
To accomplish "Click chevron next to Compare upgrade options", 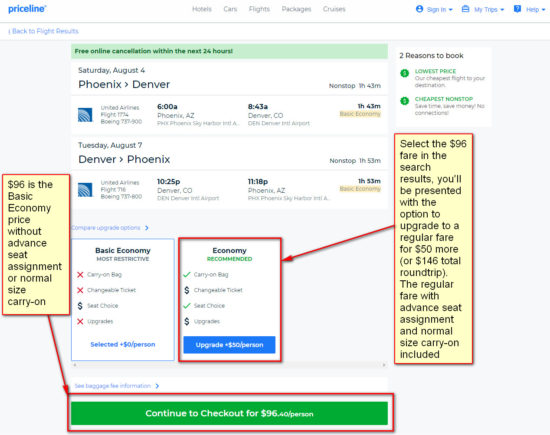I will click(147, 228).
